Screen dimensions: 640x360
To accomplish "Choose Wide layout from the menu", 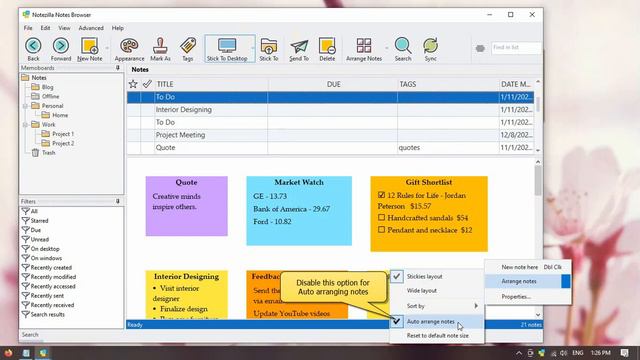I will [x=437, y=291].
